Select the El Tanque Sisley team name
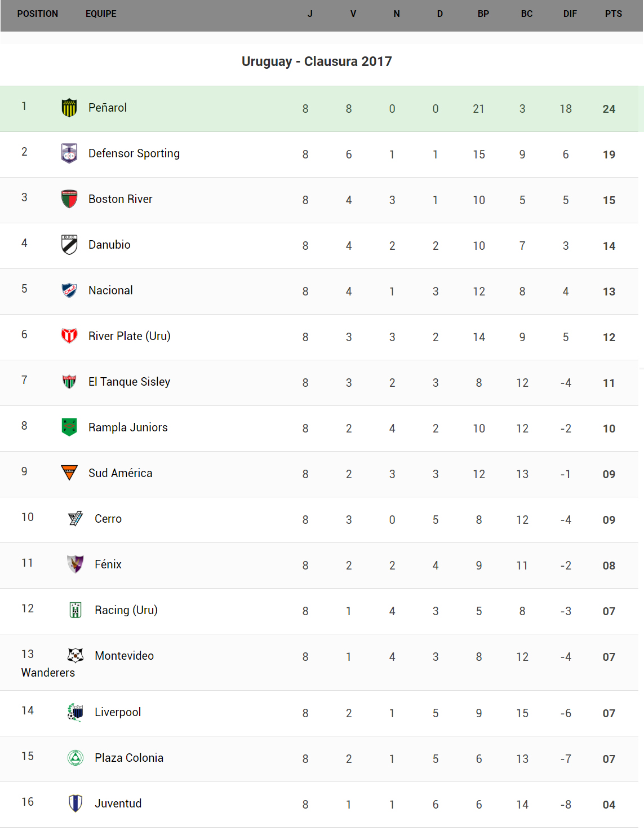 point(129,382)
